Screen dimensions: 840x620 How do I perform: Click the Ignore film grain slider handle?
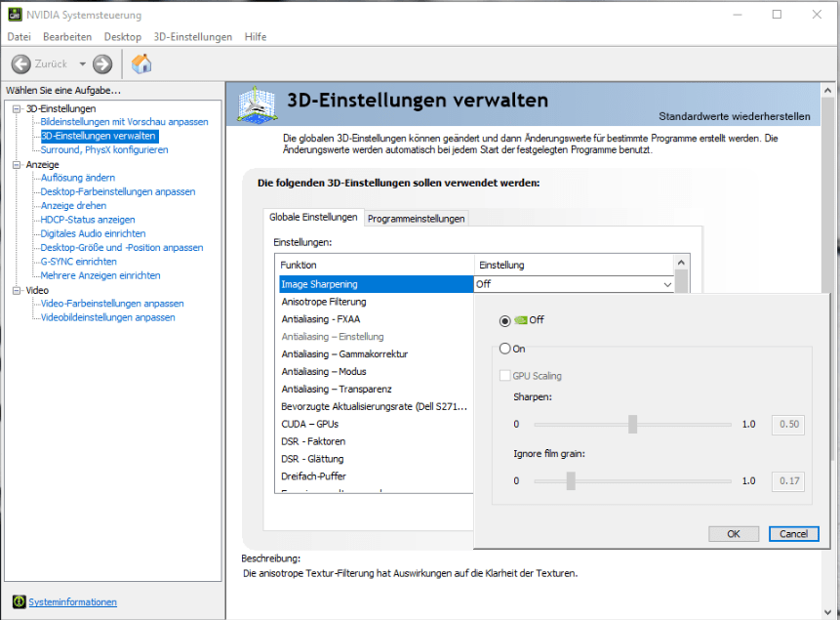(571, 481)
